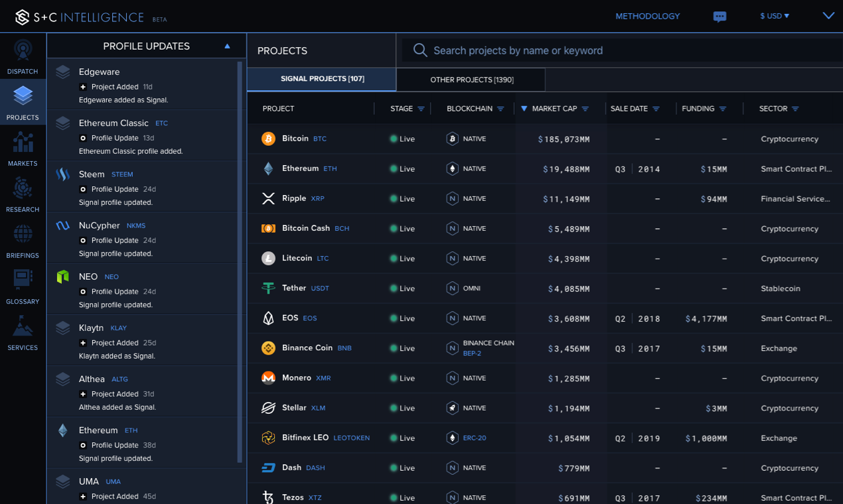
Task: Open the Funding column filter
Action: tap(723, 109)
